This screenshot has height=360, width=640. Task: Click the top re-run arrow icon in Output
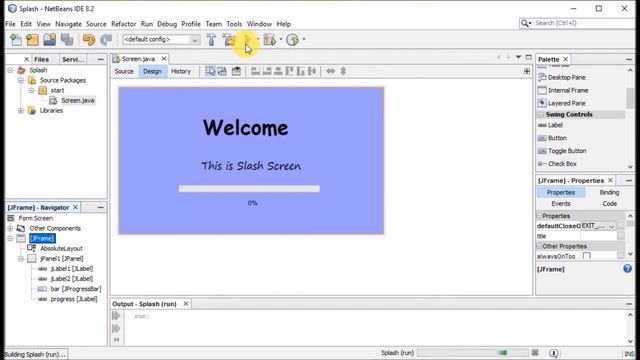tap(116, 316)
